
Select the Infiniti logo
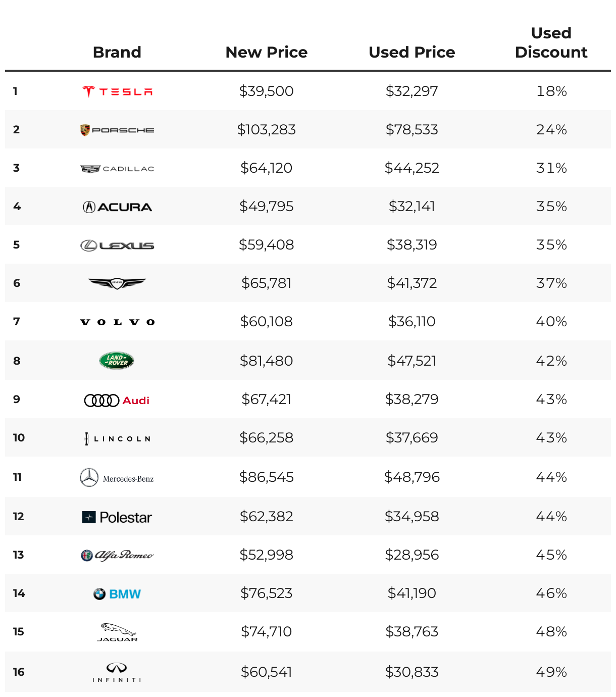pyautogui.click(x=117, y=672)
